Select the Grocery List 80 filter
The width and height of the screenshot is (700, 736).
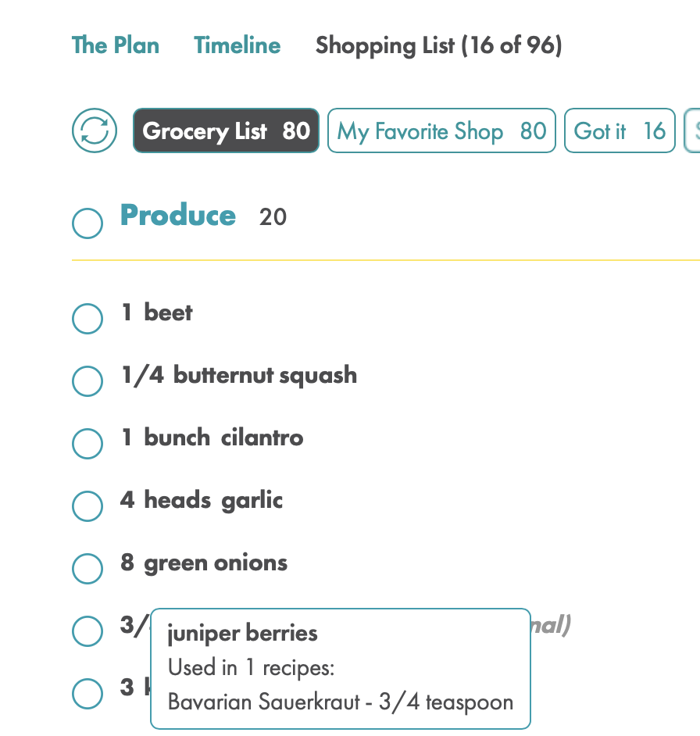[226, 130]
